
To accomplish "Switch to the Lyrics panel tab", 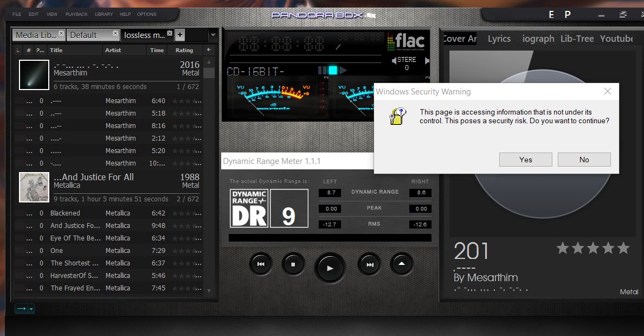I will [499, 39].
